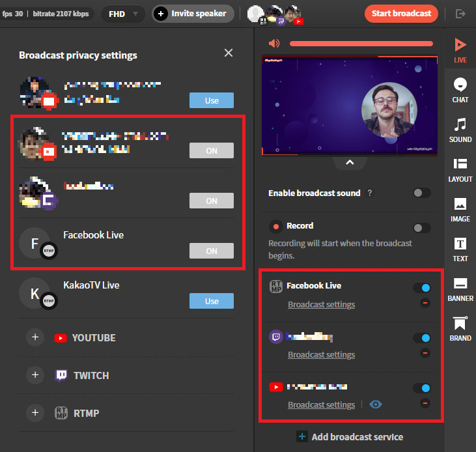Click the Facebook Live F avatar
Screen dimensions: 476x452
point(35,243)
